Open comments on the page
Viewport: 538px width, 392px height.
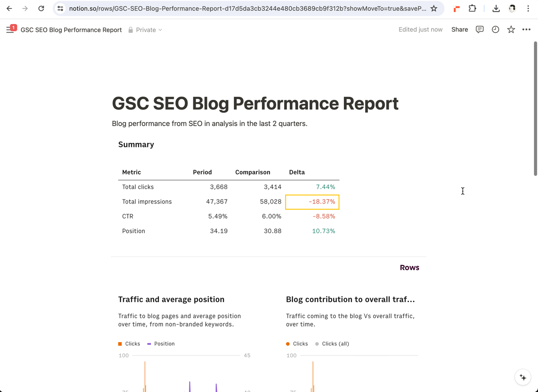tap(480, 29)
